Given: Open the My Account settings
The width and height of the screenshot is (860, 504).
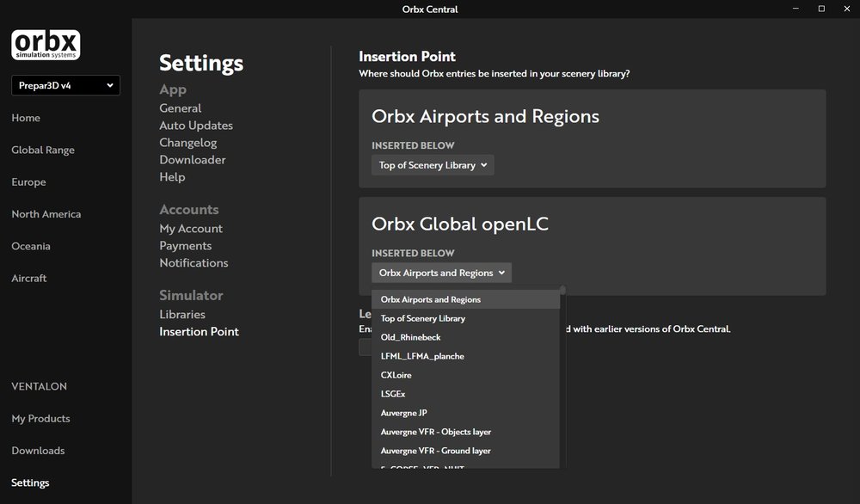Looking at the screenshot, I should click(x=191, y=228).
